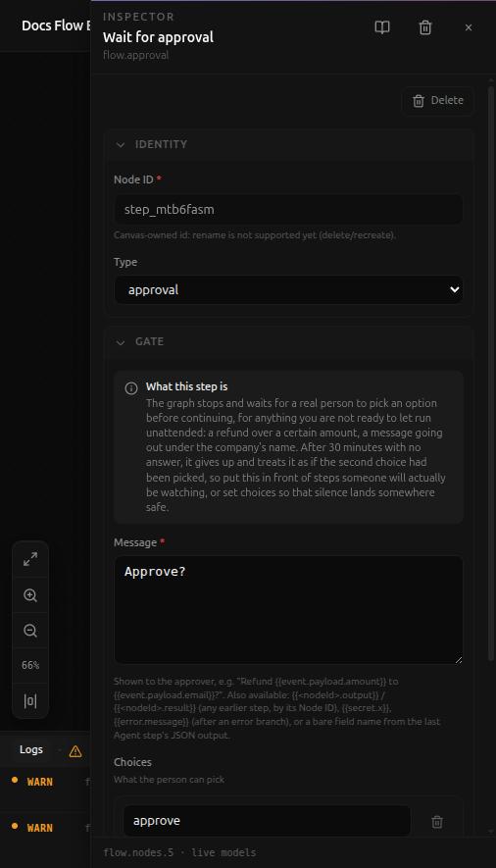Click the What the person can pick hint
The image size is (496, 868).
pyautogui.click(x=170, y=780)
